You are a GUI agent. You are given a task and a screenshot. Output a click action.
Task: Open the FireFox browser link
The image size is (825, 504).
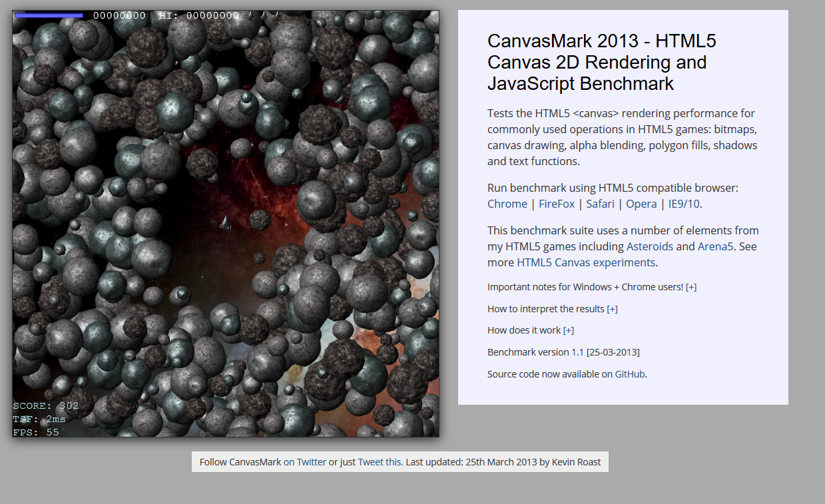pyautogui.click(x=557, y=204)
